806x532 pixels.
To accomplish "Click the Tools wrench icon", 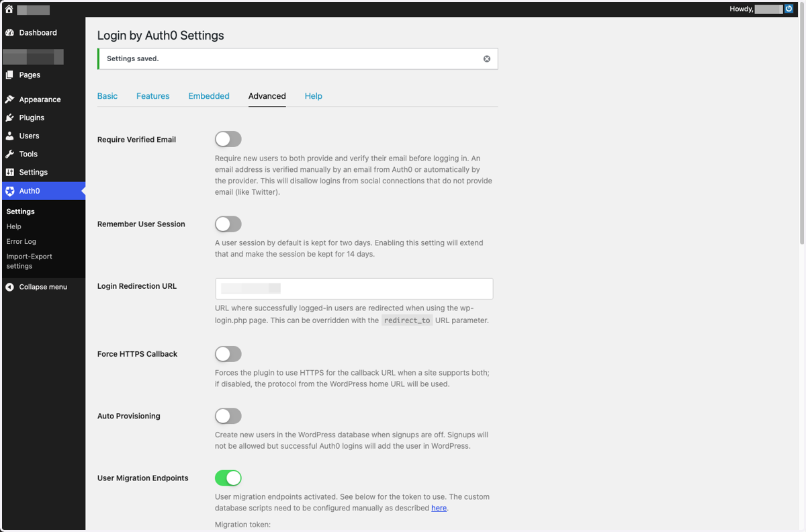I will pyautogui.click(x=9, y=154).
